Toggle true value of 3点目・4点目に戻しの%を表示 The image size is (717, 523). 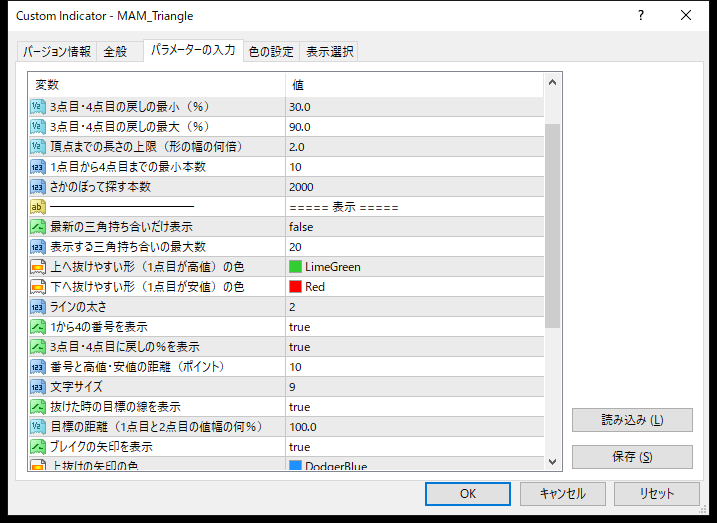pos(414,347)
